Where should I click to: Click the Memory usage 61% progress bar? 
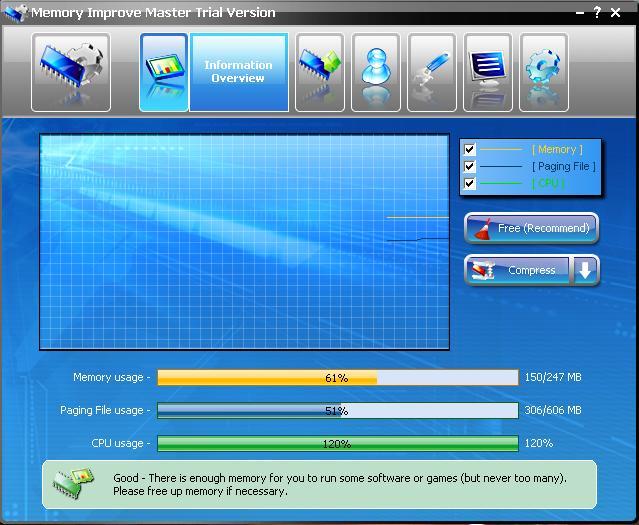(x=338, y=378)
